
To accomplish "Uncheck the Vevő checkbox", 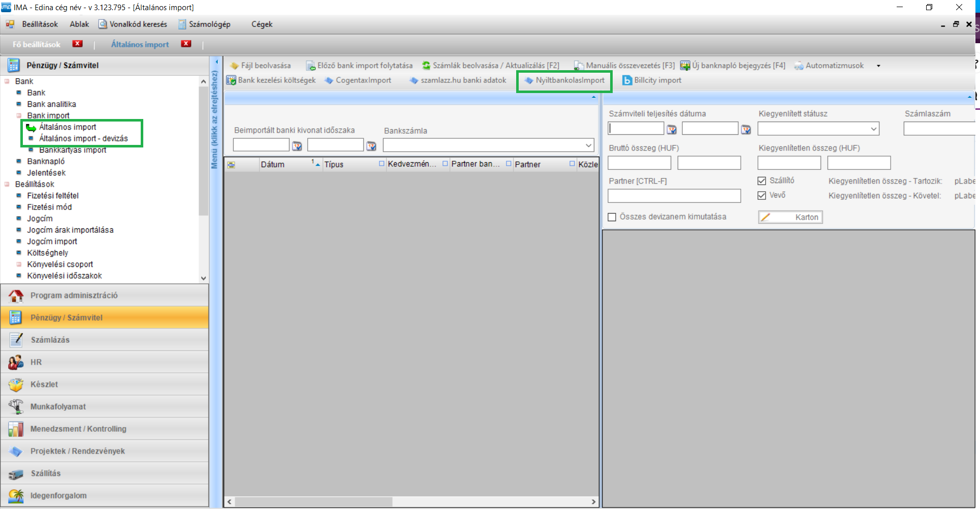I will point(762,195).
